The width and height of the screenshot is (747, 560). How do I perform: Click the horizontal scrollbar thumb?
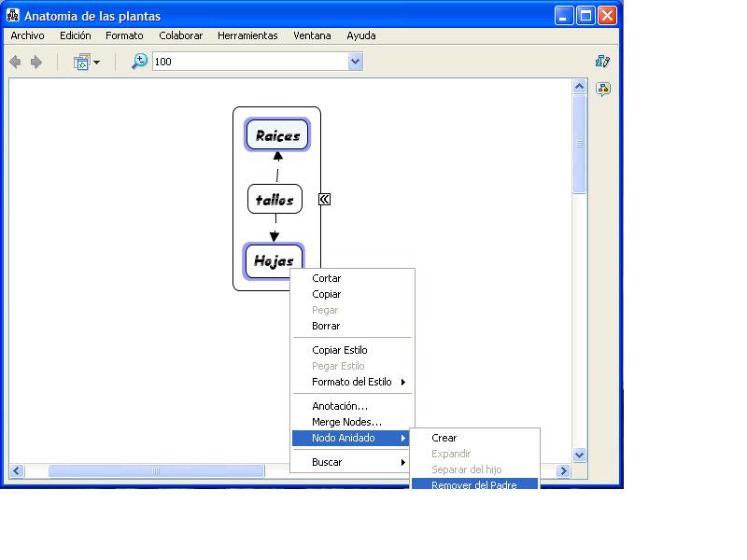coord(156,471)
